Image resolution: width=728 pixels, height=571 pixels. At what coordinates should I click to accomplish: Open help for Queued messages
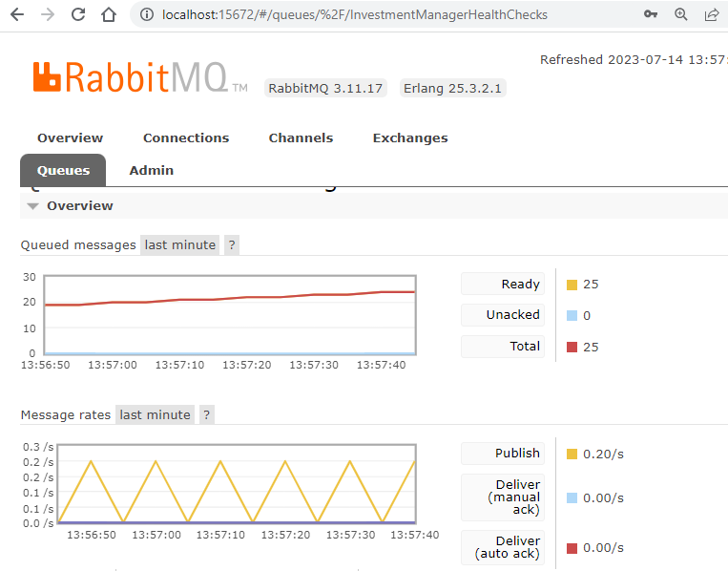pyautogui.click(x=232, y=244)
